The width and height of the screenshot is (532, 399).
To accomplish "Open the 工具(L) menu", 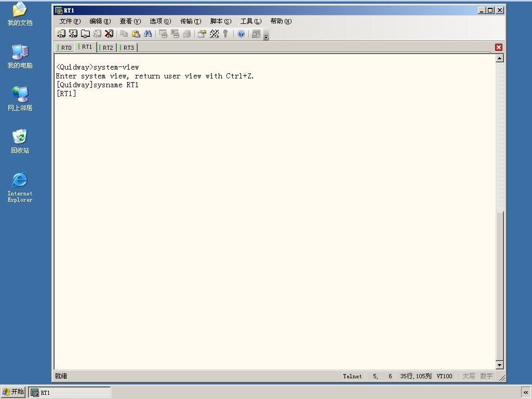I will click(x=251, y=21).
